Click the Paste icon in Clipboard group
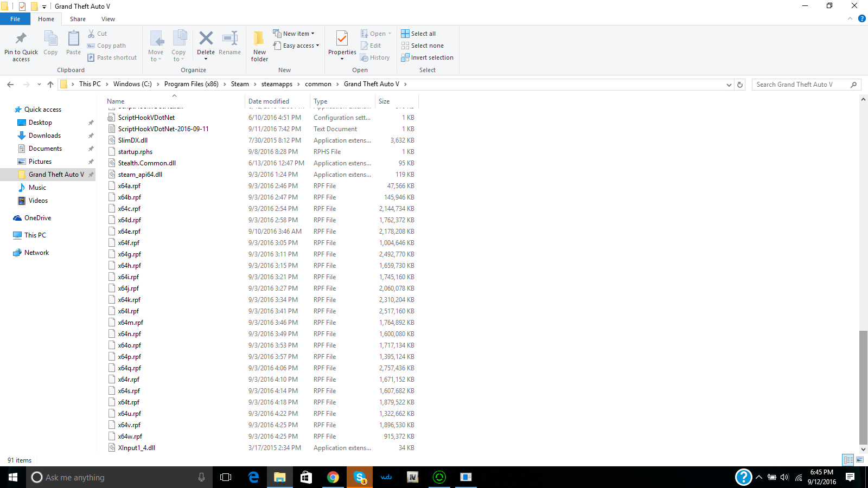 click(73, 39)
